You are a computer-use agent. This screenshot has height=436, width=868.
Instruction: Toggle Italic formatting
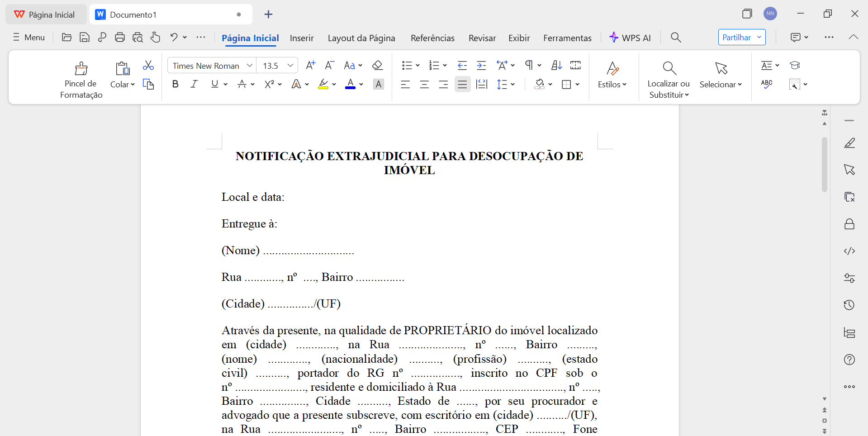(x=194, y=84)
